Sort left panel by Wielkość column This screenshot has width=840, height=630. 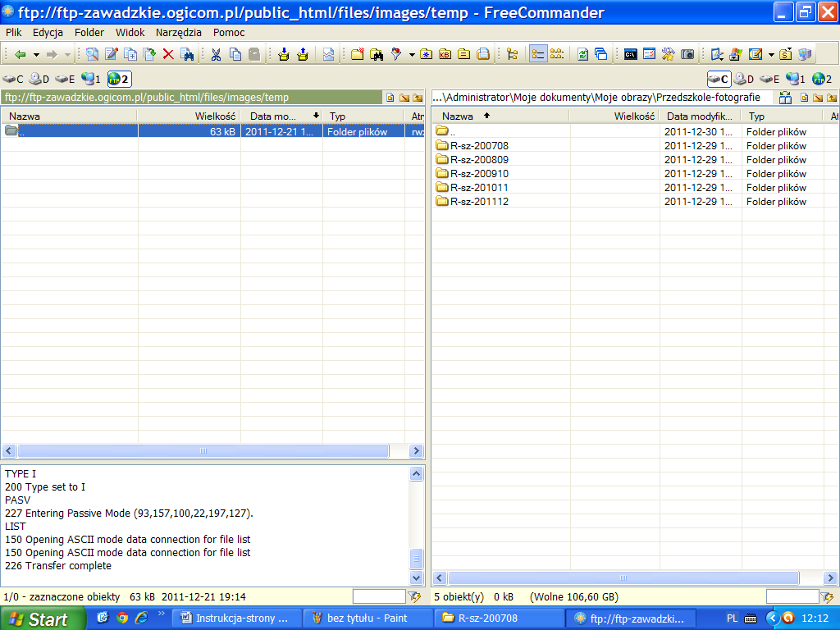click(189, 116)
